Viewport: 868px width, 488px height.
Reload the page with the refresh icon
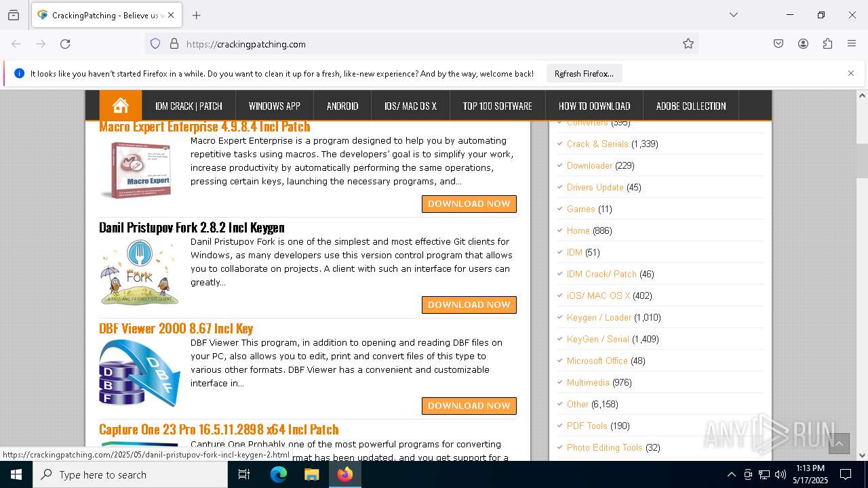click(65, 44)
